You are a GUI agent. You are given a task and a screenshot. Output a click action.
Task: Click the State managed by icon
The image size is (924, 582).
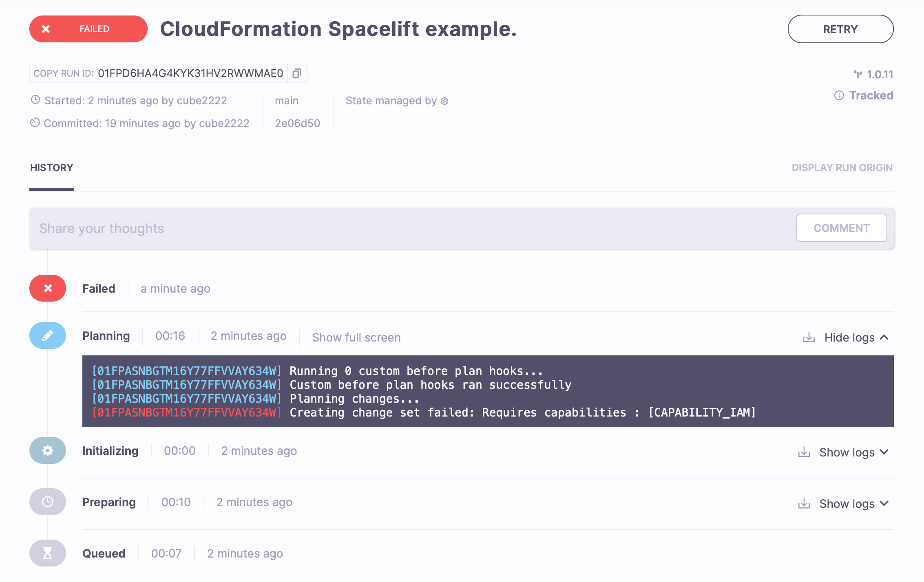pos(444,101)
